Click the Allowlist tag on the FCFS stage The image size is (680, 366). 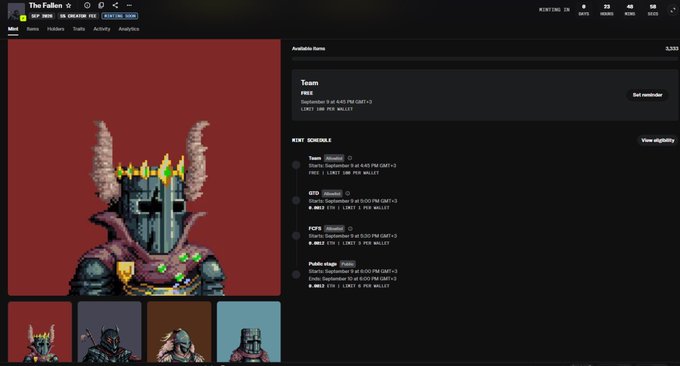[334, 229]
